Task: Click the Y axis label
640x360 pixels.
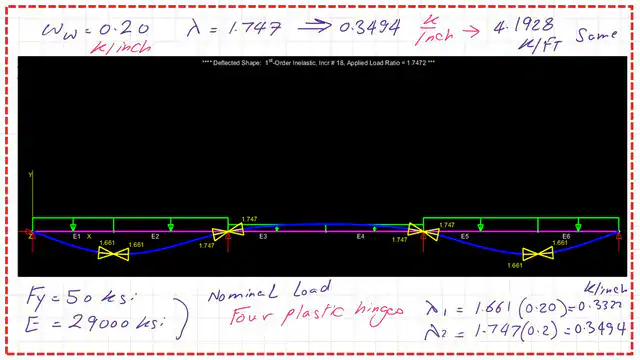Action: click(30, 175)
